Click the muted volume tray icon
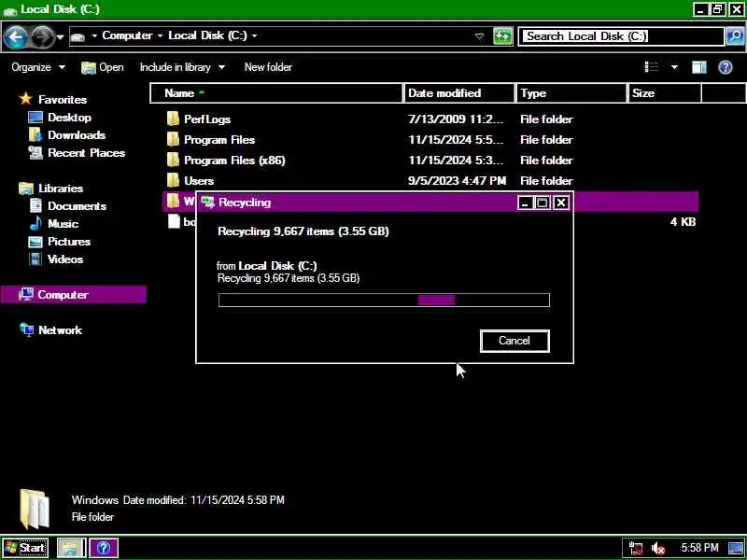Image resolution: width=747 pixels, height=560 pixels. point(658,549)
